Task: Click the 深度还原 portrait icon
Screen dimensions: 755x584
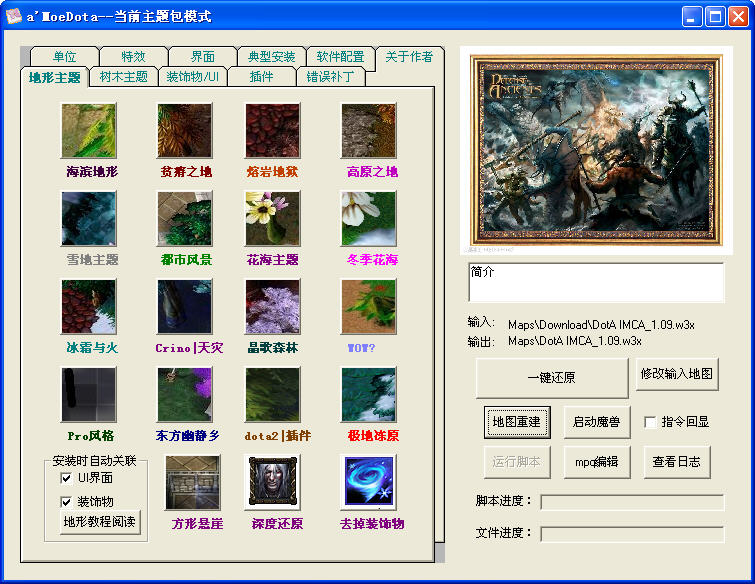Action: [273, 482]
